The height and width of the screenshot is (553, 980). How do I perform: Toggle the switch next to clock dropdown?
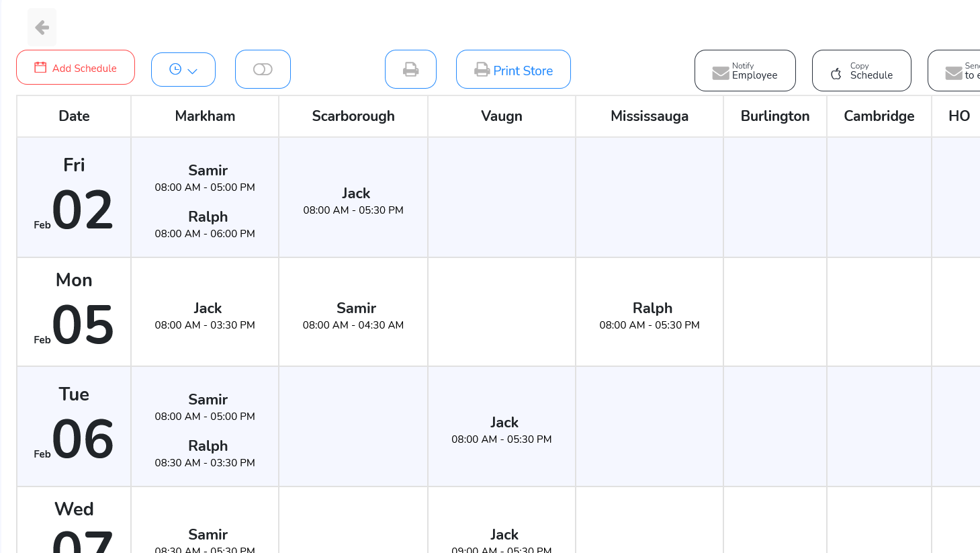[x=263, y=70]
